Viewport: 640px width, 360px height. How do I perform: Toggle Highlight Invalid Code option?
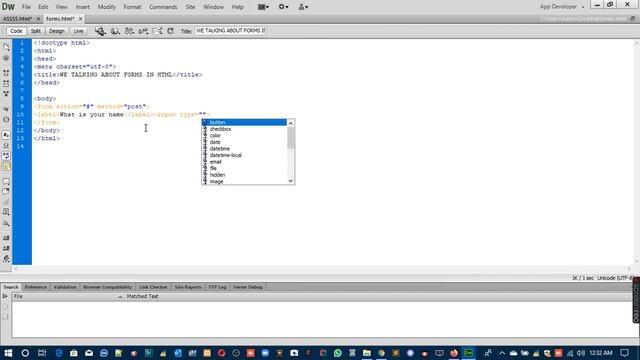pos(6,145)
